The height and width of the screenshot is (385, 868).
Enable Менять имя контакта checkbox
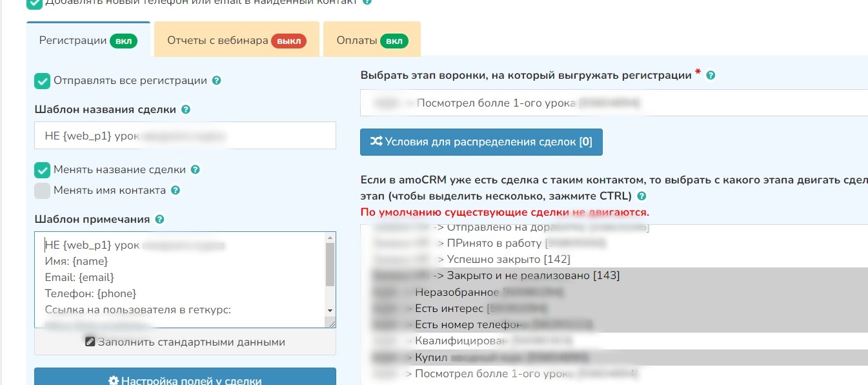[x=42, y=191]
